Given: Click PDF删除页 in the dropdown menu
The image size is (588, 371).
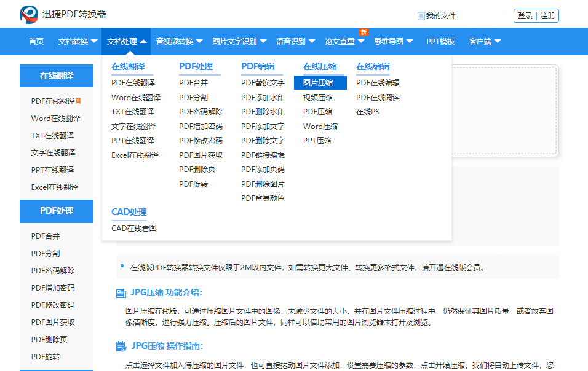Looking at the screenshot, I should [x=197, y=169].
